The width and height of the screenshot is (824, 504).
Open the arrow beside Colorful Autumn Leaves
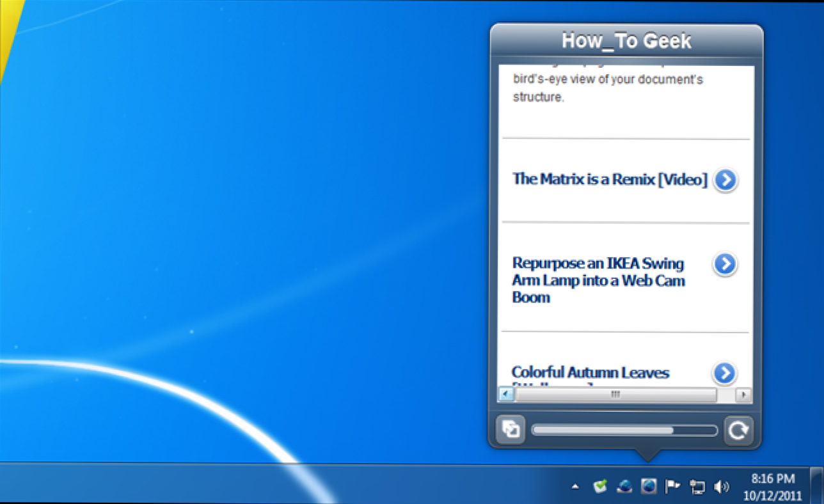click(x=725, y=373)
